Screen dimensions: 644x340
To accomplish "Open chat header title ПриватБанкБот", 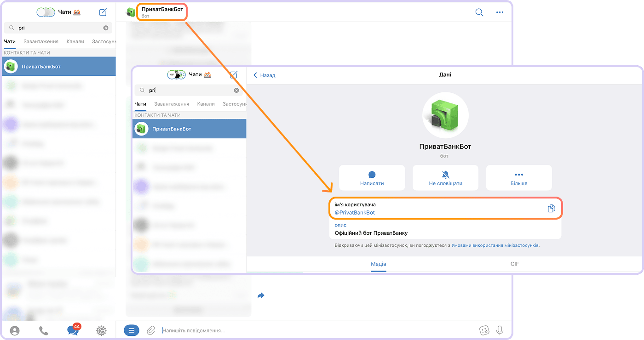I will 162,9.
